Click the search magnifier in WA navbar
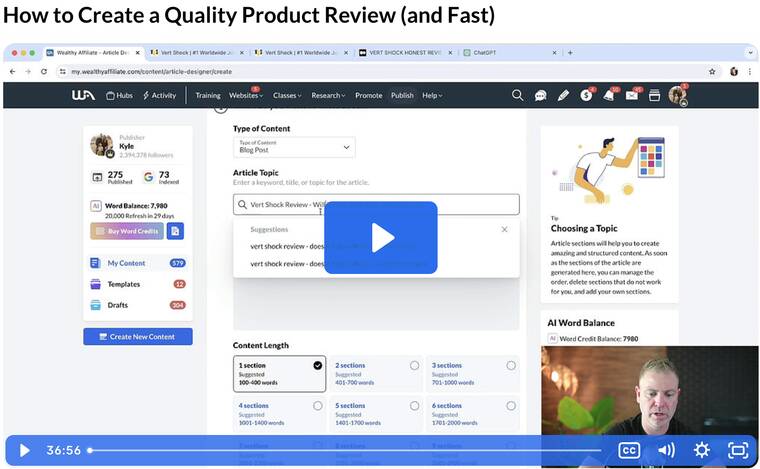 point(517,95)
